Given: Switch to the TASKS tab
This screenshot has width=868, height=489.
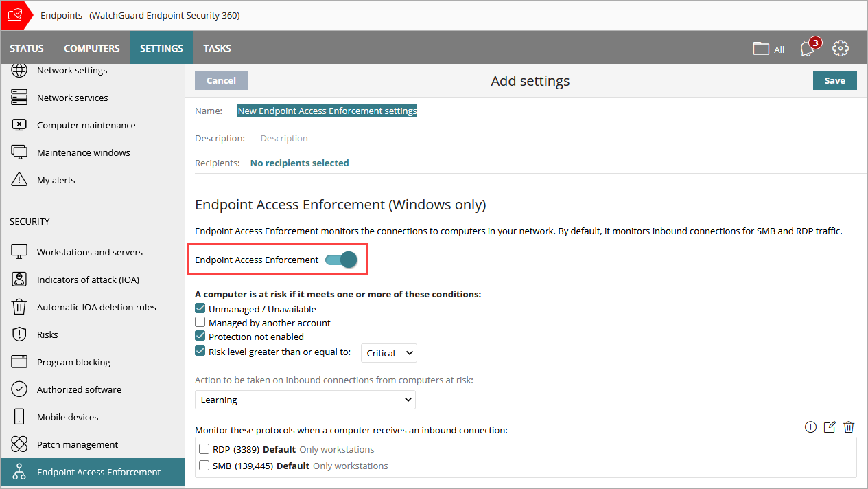Looking at the screenshot, I should 217,47.
